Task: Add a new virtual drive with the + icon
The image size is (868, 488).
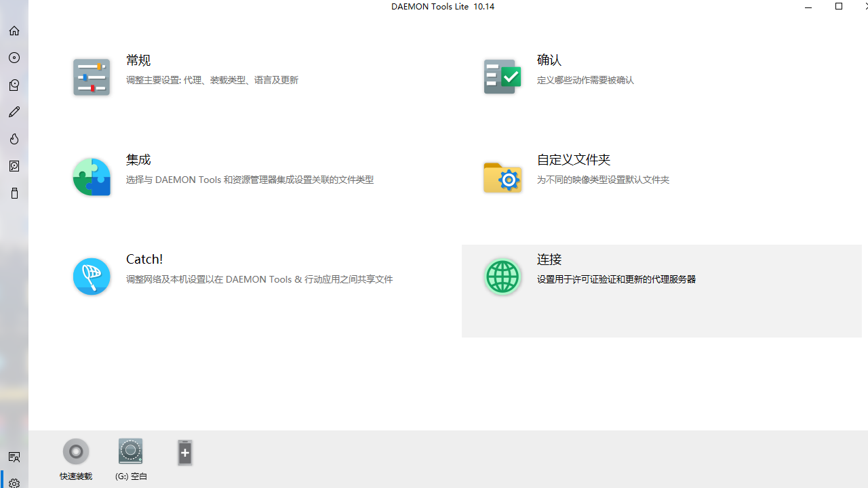Action: coord(184,452)
